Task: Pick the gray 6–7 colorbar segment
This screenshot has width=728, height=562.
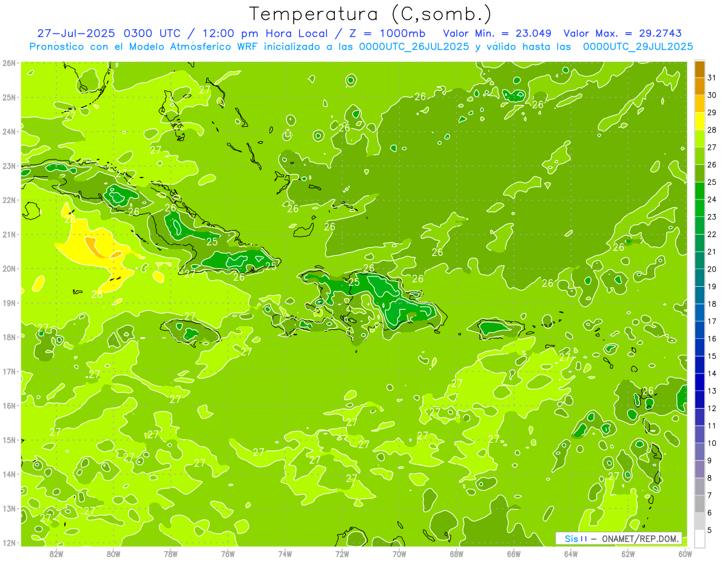Action: click(x=699, y=504)
